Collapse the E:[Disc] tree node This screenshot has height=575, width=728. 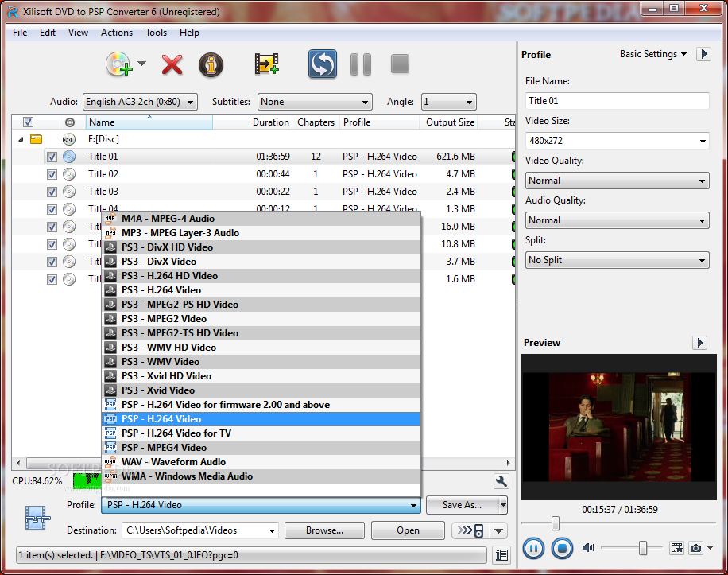(21, 139)
